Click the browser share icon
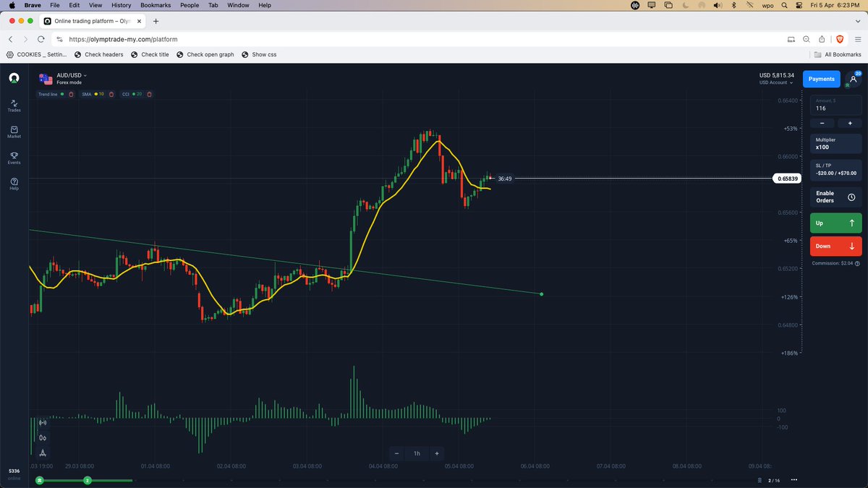 (x=822, y=39)
